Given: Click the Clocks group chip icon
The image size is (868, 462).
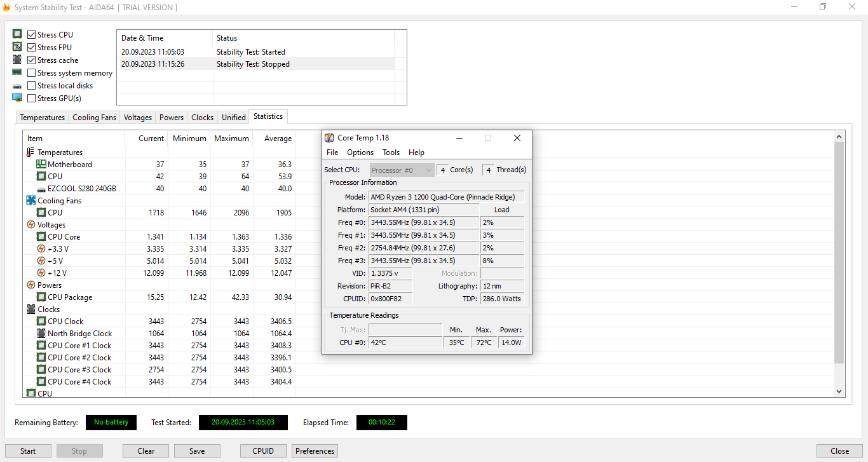Looking at the screenshot, I should click(x=31, y=309).
